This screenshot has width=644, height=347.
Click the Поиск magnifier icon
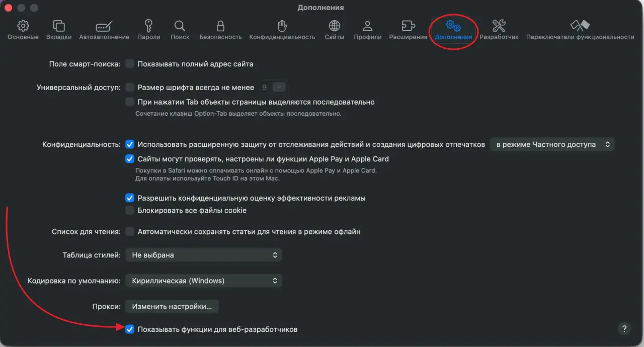click(x=180, y=26)
